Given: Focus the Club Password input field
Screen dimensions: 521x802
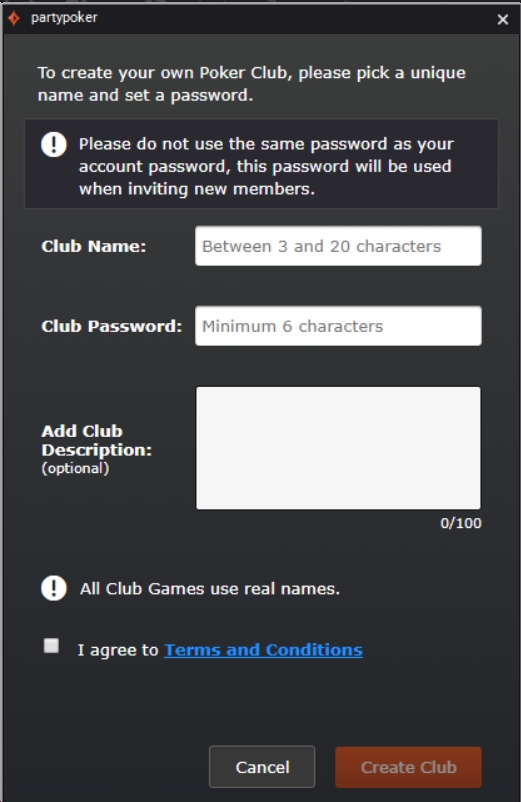Looking at the screenshot, I should [338, 326].
